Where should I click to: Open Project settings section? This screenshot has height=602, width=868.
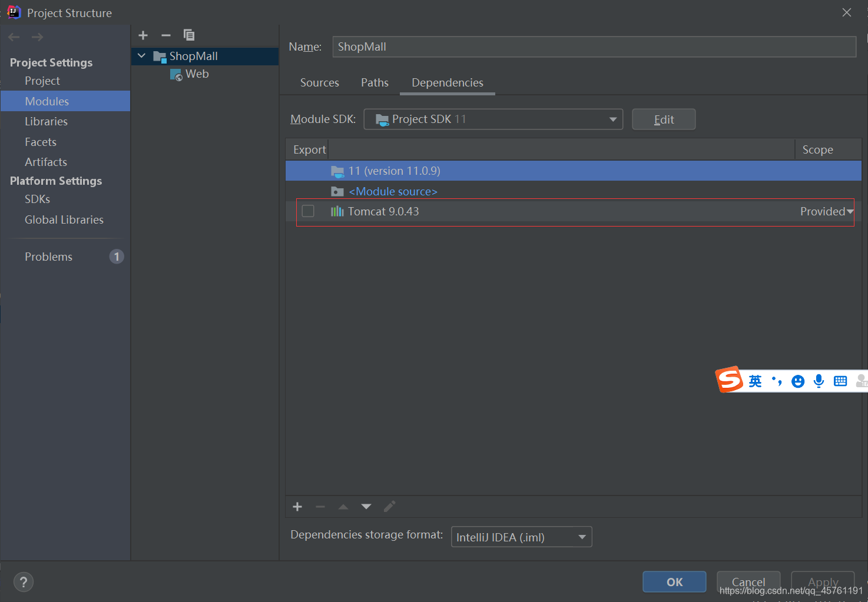pyautogui.click(x=42, y=81)
